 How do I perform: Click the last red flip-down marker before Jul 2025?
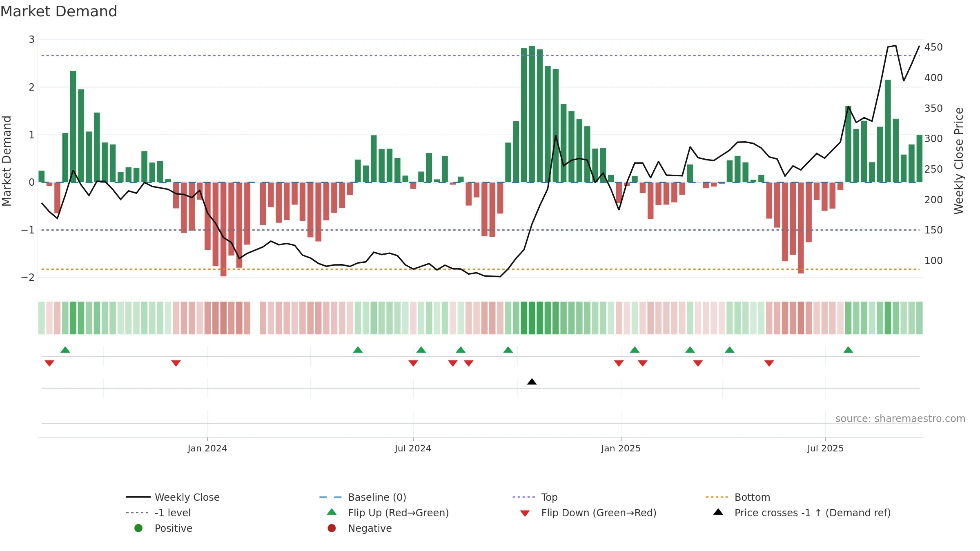(769, 363)
